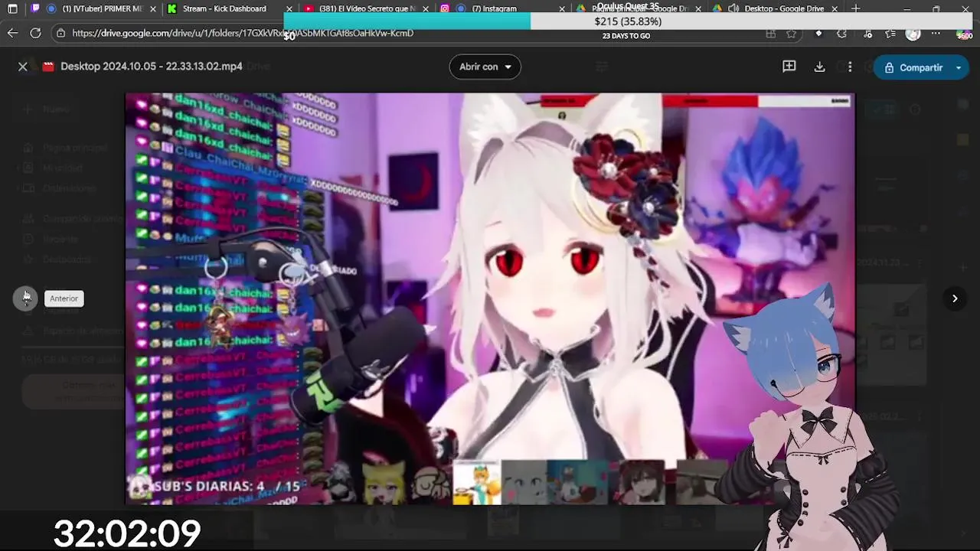Click the browser back arrow
980x551 pixels.
point(12,33)
